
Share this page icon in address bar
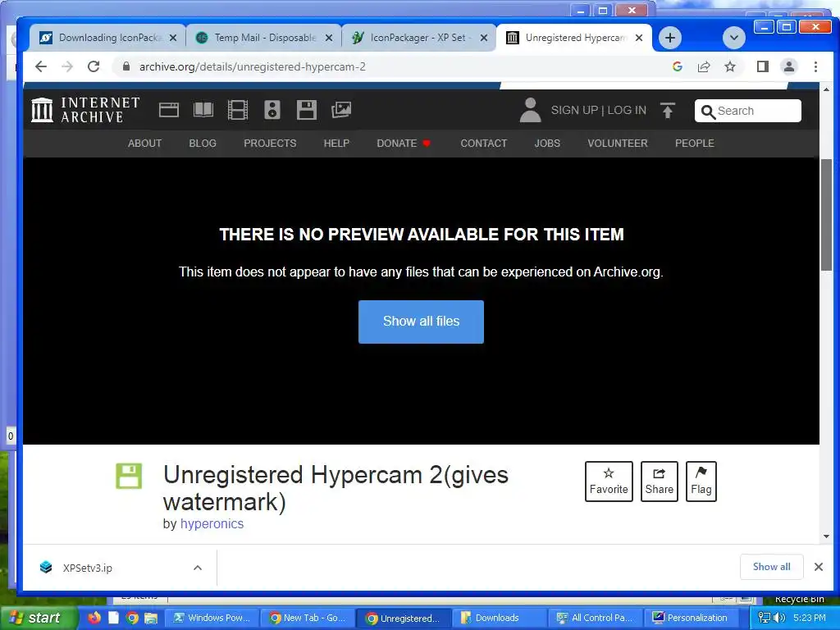click(x=703, y=66)
